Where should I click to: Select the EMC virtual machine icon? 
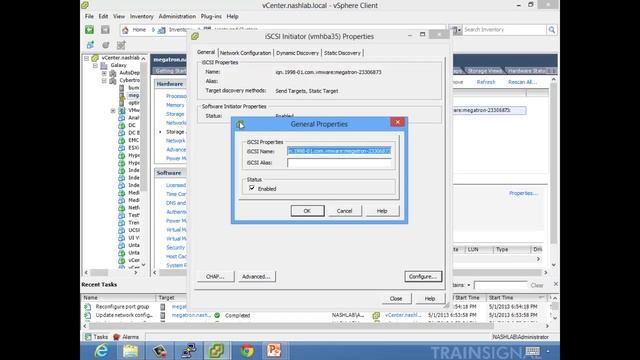click(122, 140)
